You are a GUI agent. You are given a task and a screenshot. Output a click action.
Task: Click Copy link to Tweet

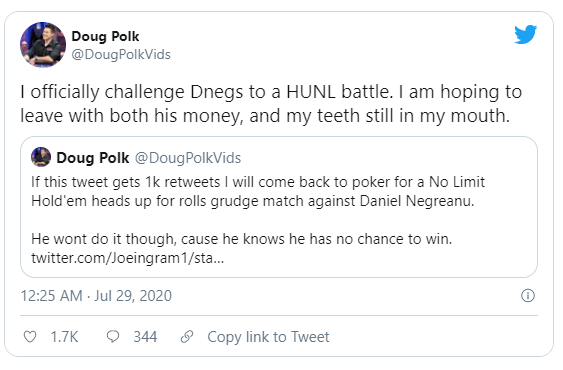tap(268, 337)
